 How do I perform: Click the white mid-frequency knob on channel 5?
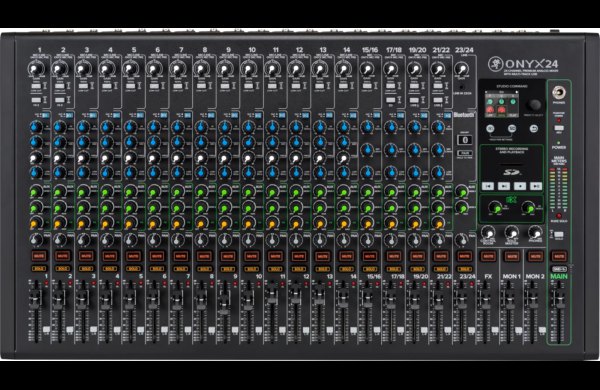(130, 157)
